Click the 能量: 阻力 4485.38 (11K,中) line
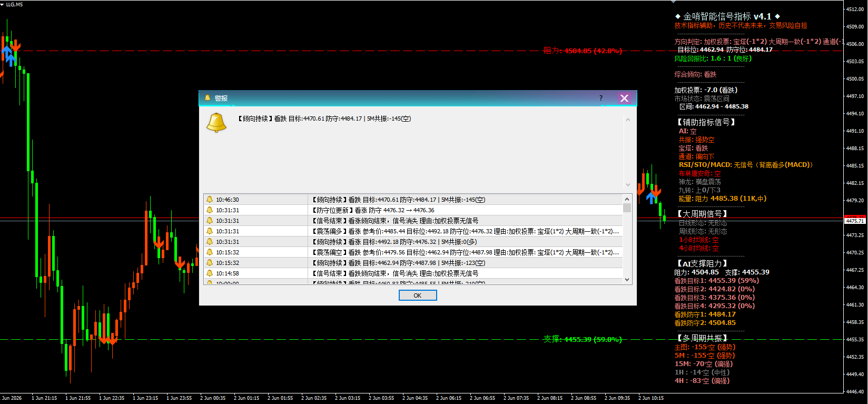This screenshot has width=868, height=404. (x=723, y=199)
